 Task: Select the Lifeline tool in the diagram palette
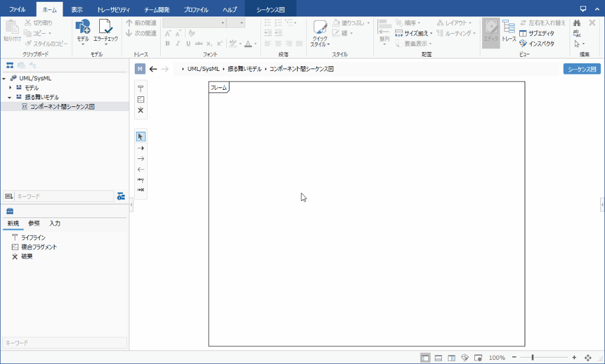coord(141,89)
